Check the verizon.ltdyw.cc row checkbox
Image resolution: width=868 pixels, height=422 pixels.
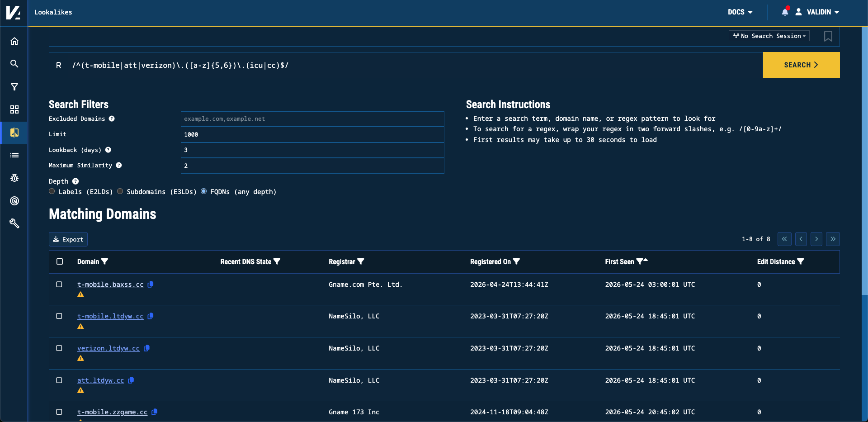tap(59, 348)
